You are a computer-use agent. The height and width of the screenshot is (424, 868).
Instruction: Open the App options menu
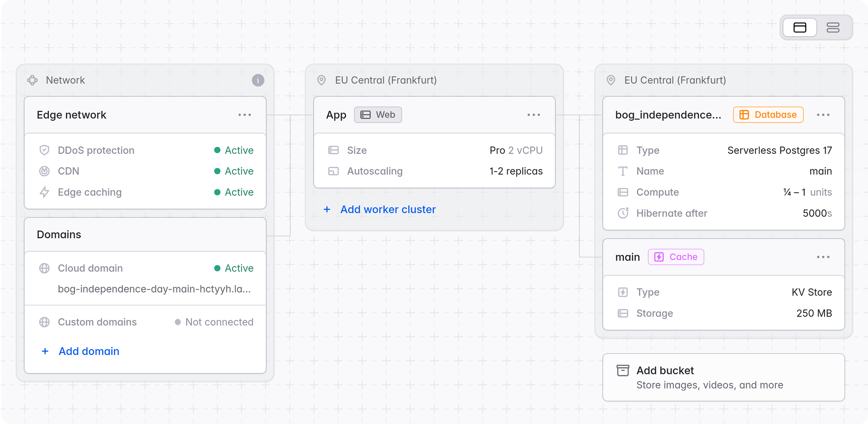pyautogui.click(x=534, y=115)
